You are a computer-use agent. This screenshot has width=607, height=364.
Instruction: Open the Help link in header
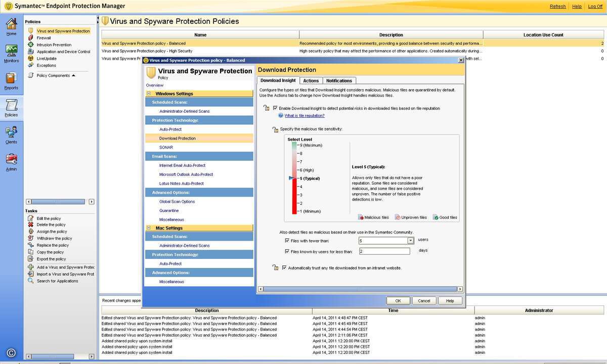[577, 7]
